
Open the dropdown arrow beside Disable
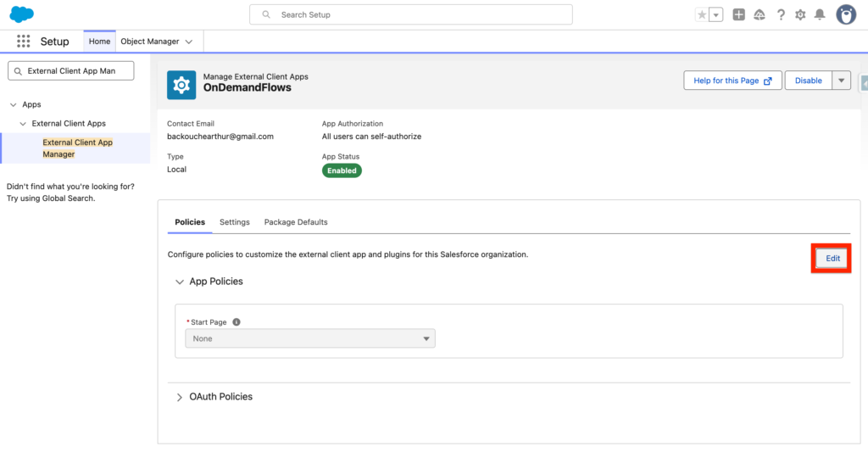[x=841, y=81]
